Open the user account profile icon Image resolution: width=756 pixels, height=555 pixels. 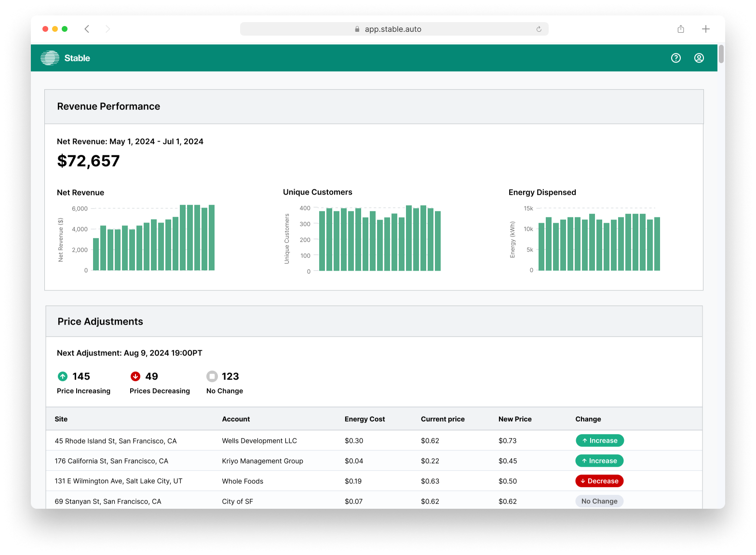(699, 58)
